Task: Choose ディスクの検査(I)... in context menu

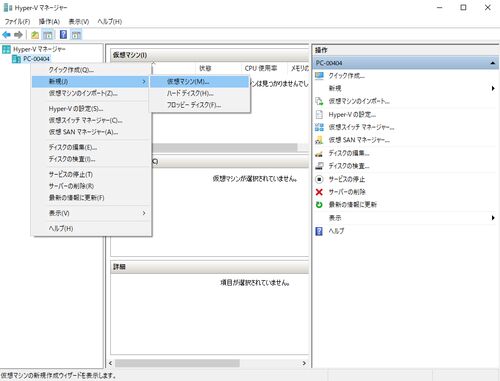Action: (91, 159)
